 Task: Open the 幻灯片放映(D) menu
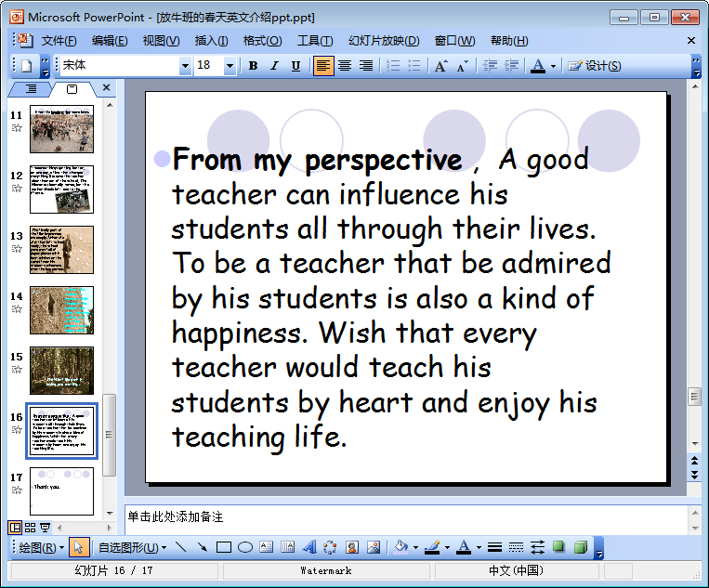[x=384, y=41]
